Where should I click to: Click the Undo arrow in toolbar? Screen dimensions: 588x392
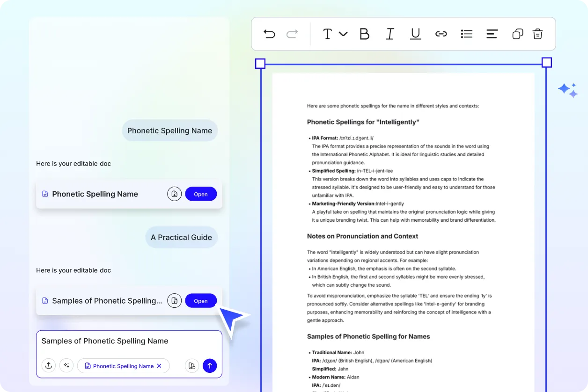pos(269,34)
